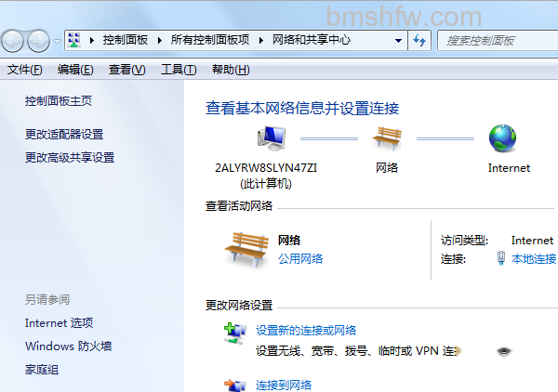Click computer name 2ALYRW8SLYN47ZI

click(x=266, y=168)
